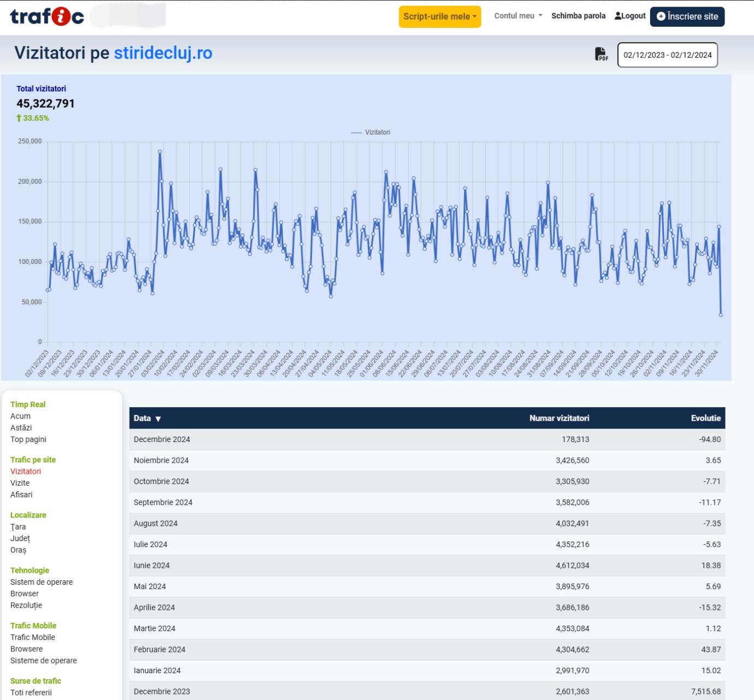The width and height of the screenshot is (754, 700).
Task: Expand the Contul meu menu
Action: 518,16
